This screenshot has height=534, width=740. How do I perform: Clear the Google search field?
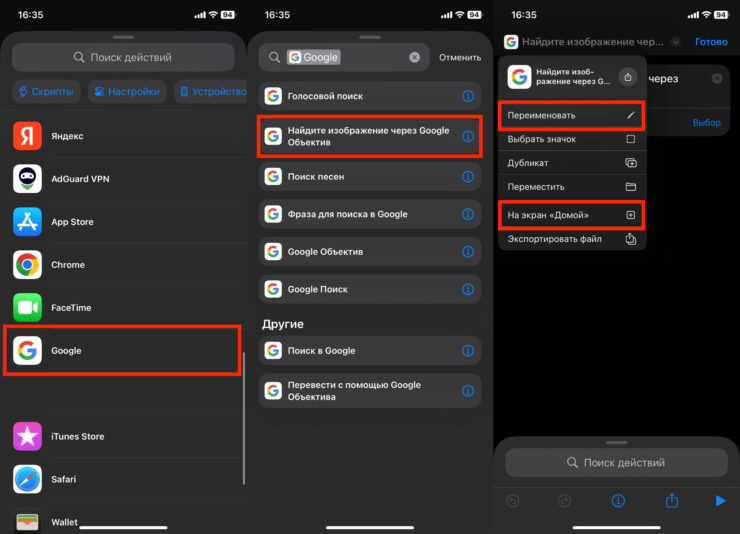click(x=415, y=58)
